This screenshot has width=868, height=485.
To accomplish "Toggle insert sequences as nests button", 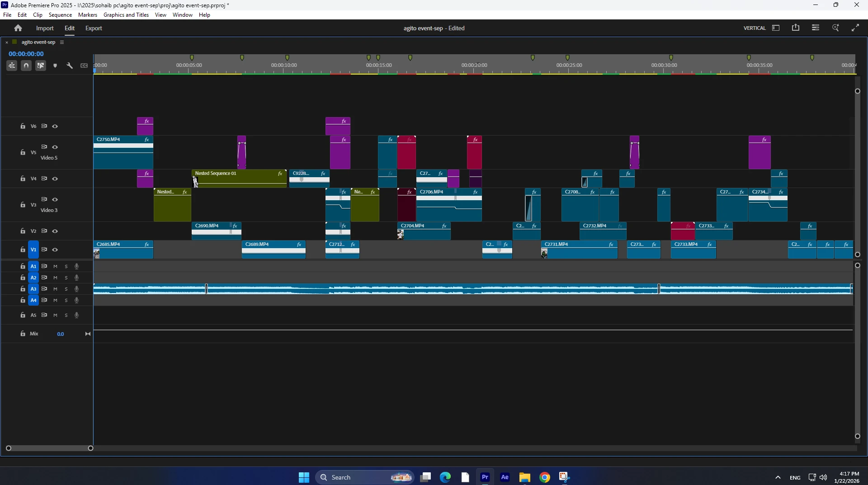I will 12,66.
